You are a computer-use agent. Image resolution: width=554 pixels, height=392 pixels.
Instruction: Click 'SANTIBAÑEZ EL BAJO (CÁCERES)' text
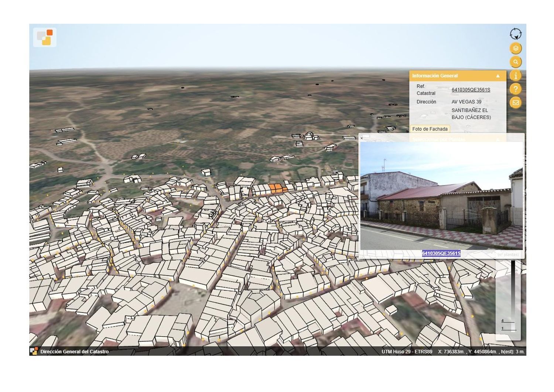471,114
